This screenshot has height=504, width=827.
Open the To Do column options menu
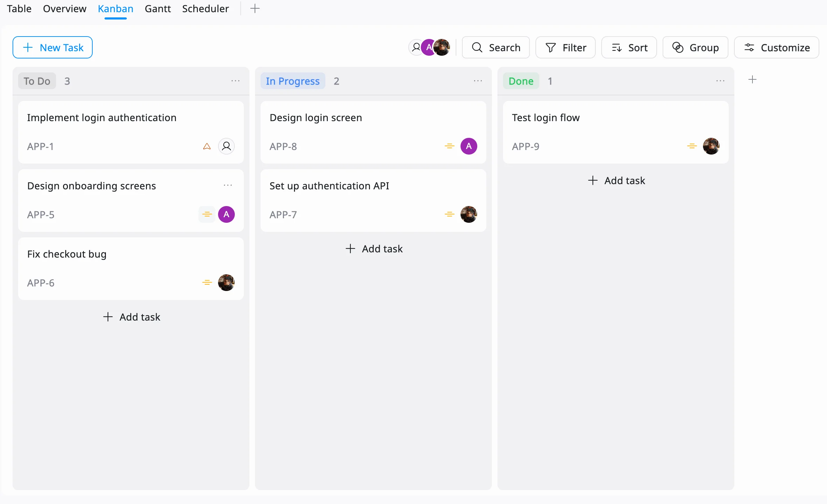pos(235,81)
